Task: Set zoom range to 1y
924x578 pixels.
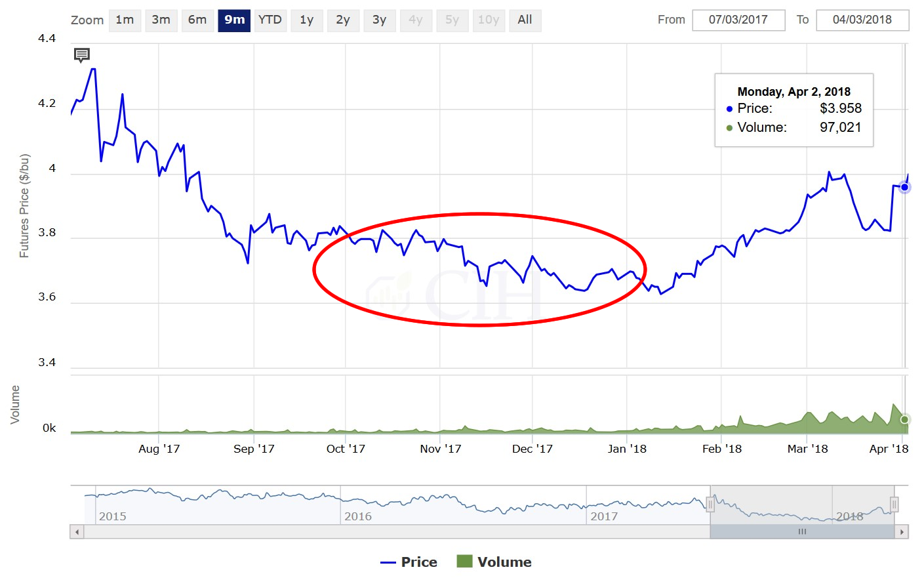Action: tap(307, 20)
